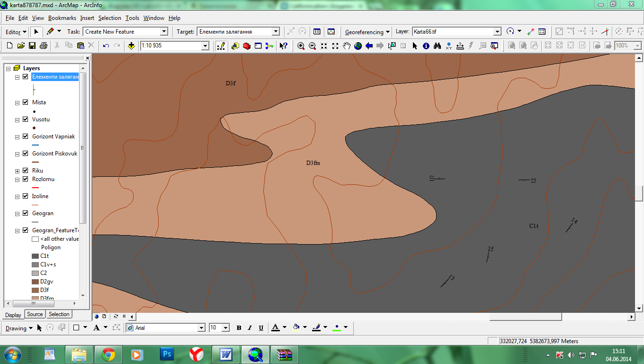Select the Identify info tool
This screenshot has height=364, width=644.
pyautogui.click(x=426, y=46)
